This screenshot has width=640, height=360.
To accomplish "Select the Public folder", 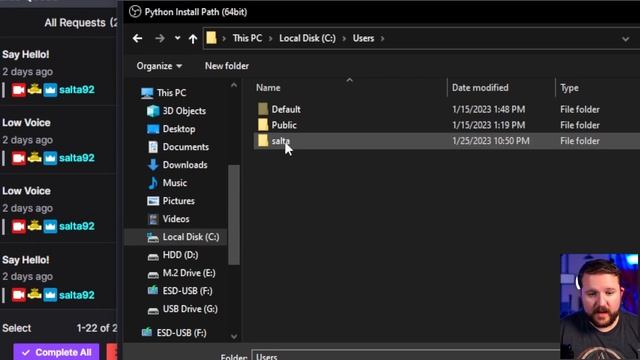I will point(284,125).
